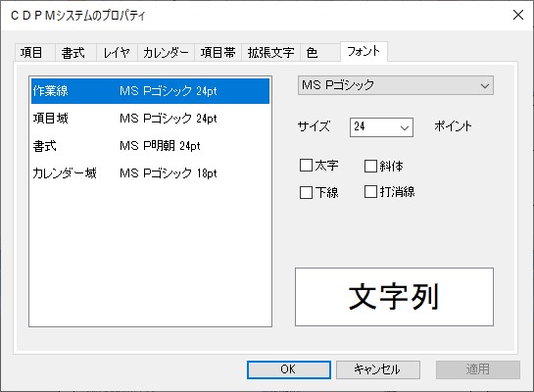The image size is (534, 392).
Task: Select the 項目域 font row
Action: click(150, 119)
